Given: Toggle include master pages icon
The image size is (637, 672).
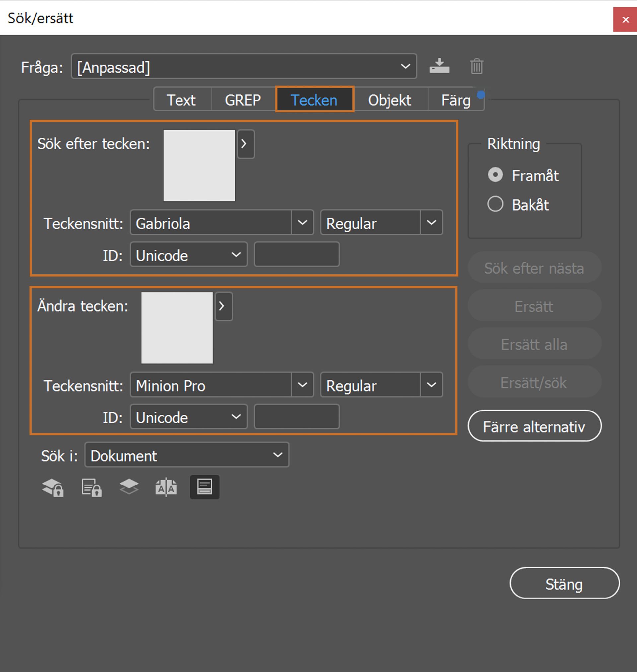Looking at the screenshot, I should 166,487.
